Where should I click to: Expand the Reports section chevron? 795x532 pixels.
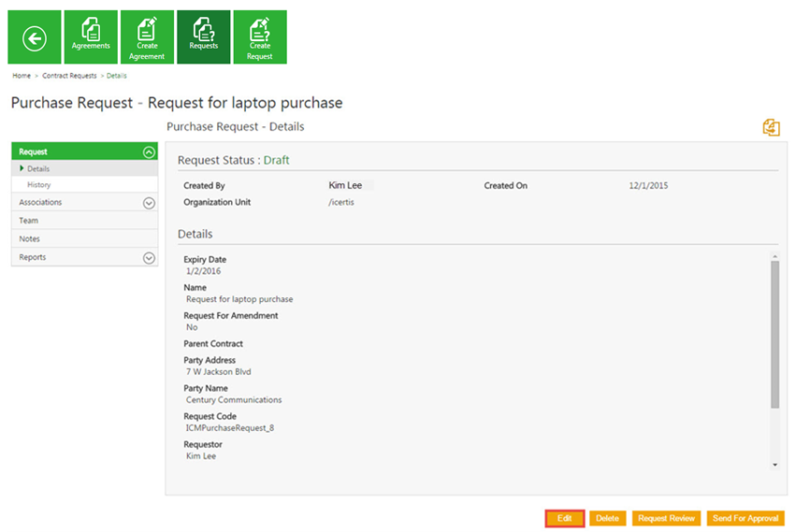coord(149,258)
